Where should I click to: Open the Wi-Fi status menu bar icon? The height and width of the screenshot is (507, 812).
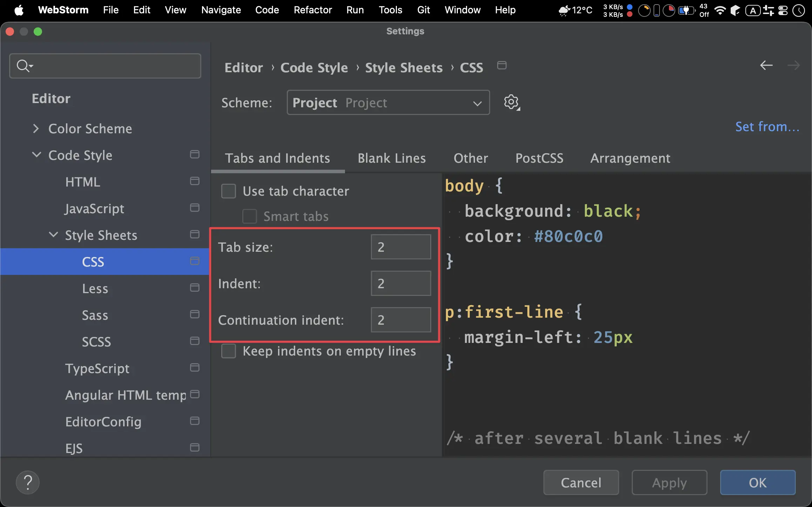click(x=719, y=11)
